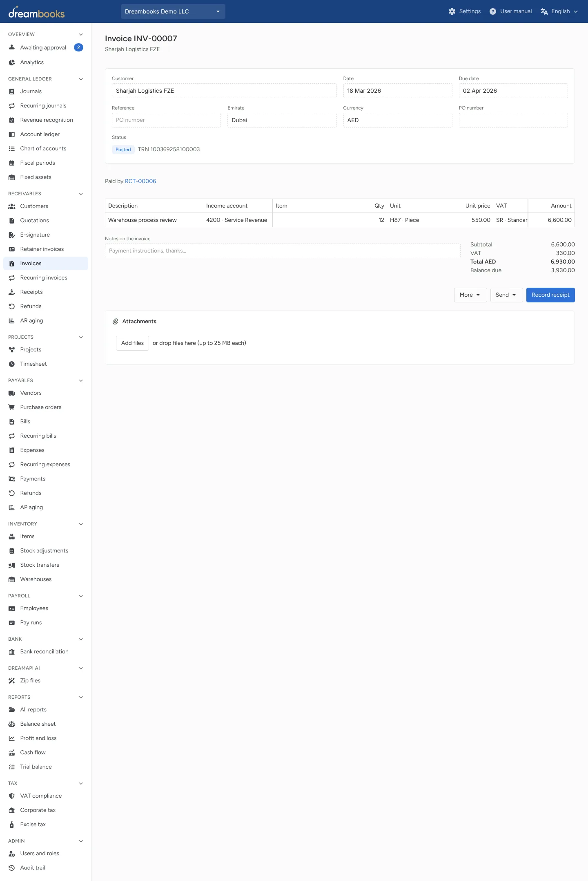Click the Journals book icon

[12, 92]
